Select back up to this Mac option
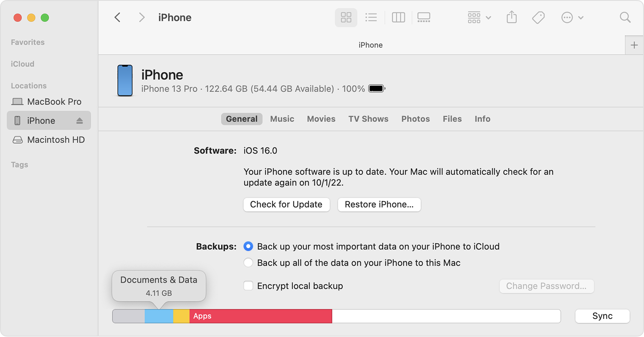Screen dimensions: 644x337 (248, 263)
